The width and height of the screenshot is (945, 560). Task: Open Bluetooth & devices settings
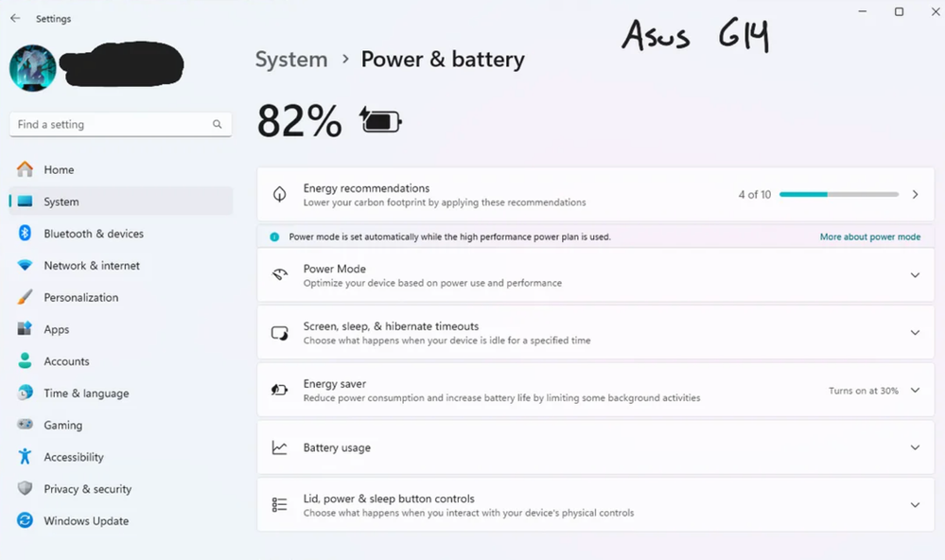point(93,234)
